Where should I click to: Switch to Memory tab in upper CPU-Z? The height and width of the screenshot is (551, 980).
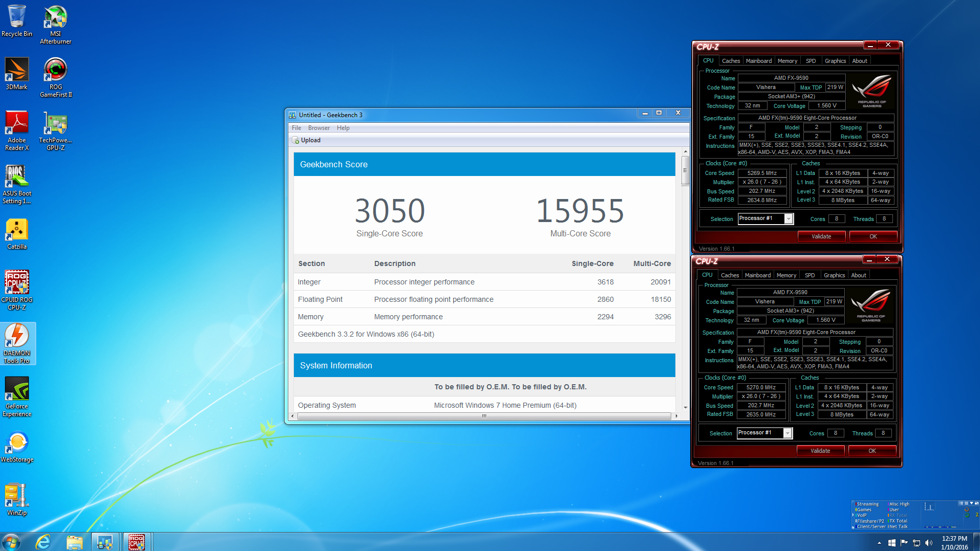(x=787, y=61)
